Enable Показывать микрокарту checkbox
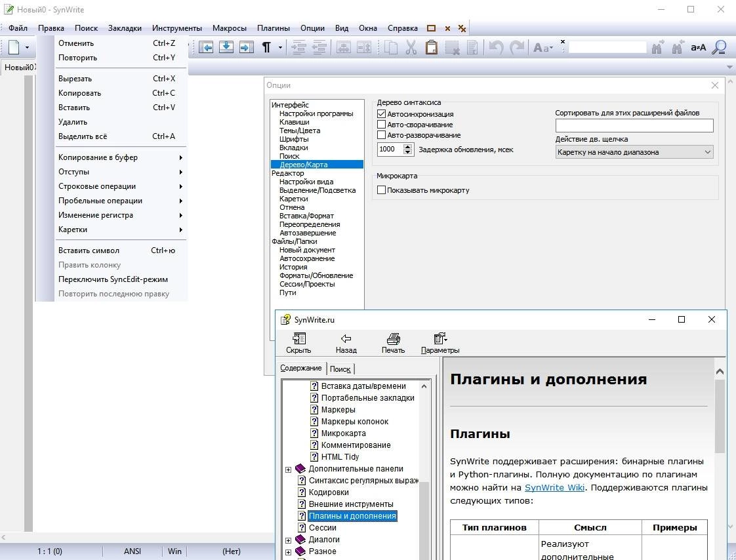Viewport: 736px width, 560px height. 382,190
